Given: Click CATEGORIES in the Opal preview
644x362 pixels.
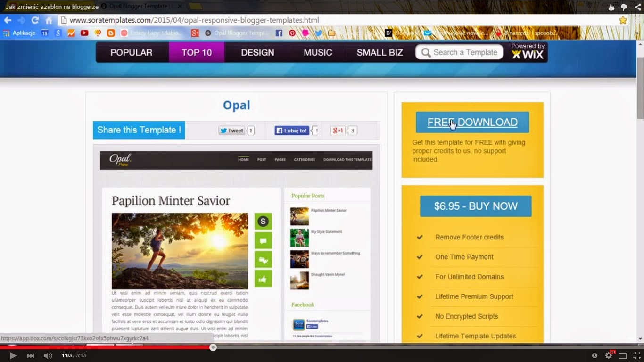Looking at the screenshot, I should tap(305, 159).
